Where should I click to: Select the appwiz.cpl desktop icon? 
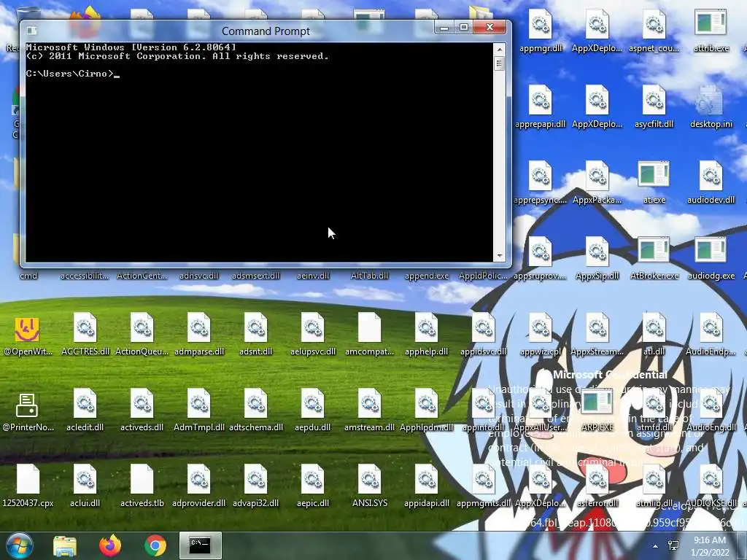click(x=541, y=334)
